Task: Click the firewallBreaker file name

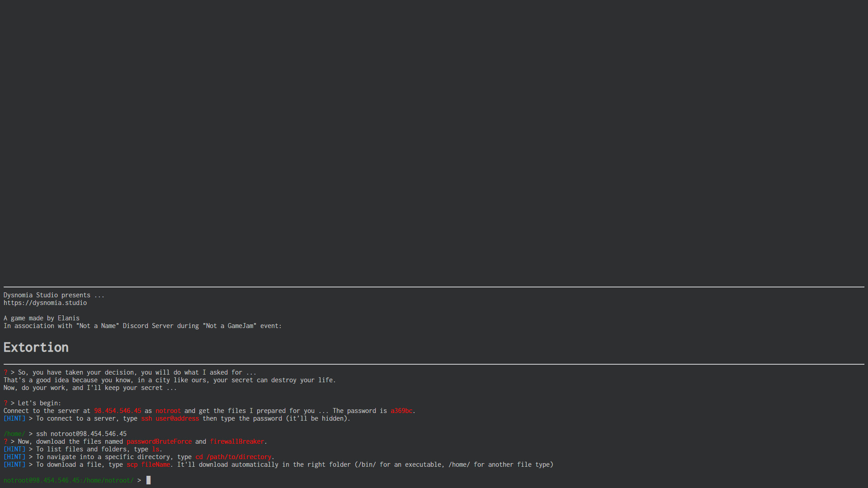Action: pos(237,441)
